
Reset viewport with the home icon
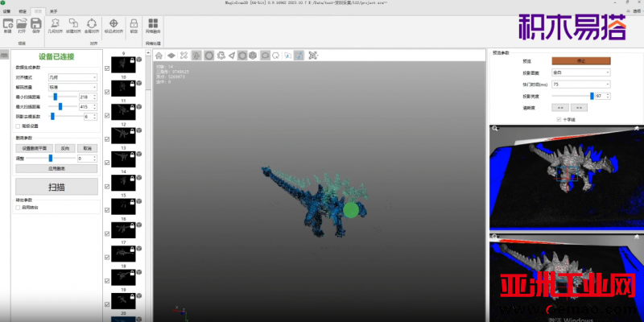coord(159,56)
